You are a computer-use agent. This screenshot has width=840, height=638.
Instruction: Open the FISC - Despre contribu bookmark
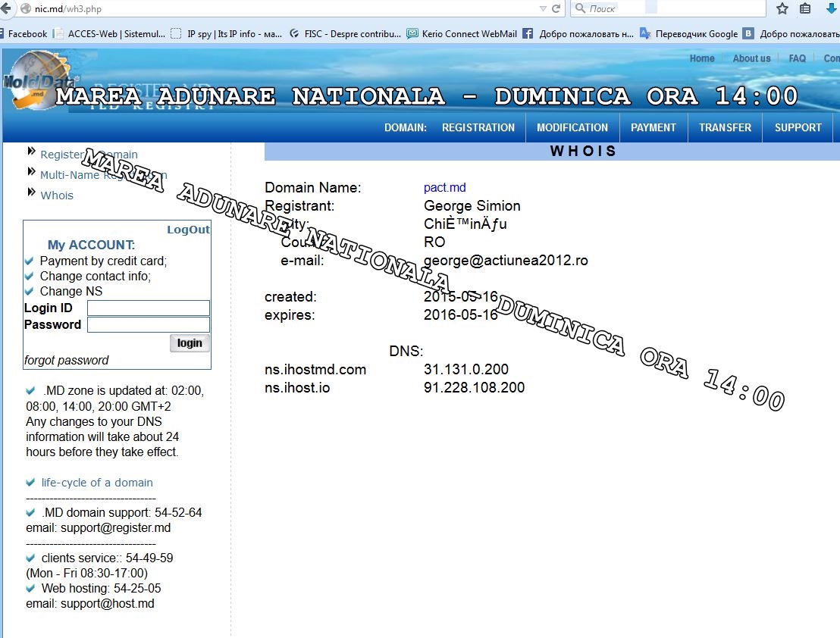tap(346, 34)
